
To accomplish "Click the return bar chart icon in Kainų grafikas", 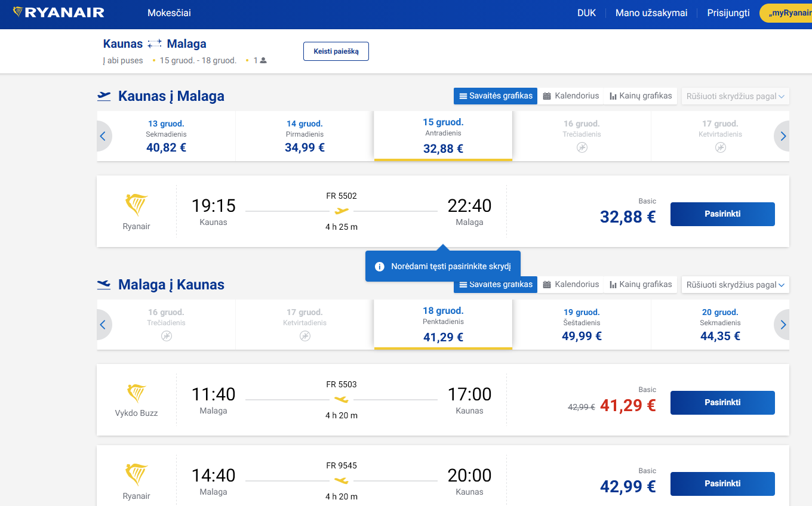I will pos(613,285).
